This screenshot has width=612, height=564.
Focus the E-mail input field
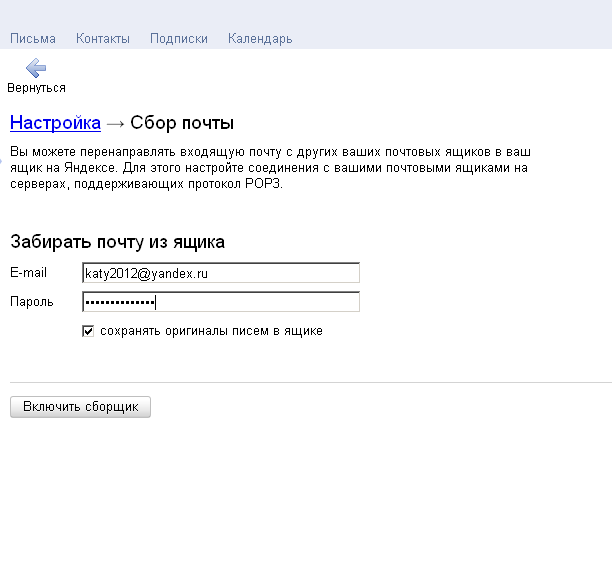tap(221, 273)
